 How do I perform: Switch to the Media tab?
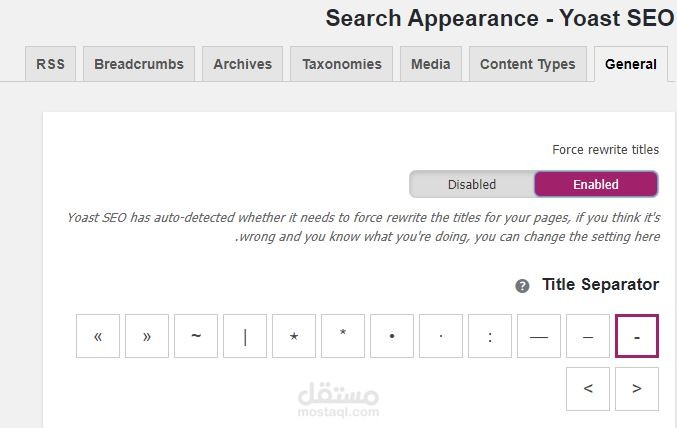431,64
